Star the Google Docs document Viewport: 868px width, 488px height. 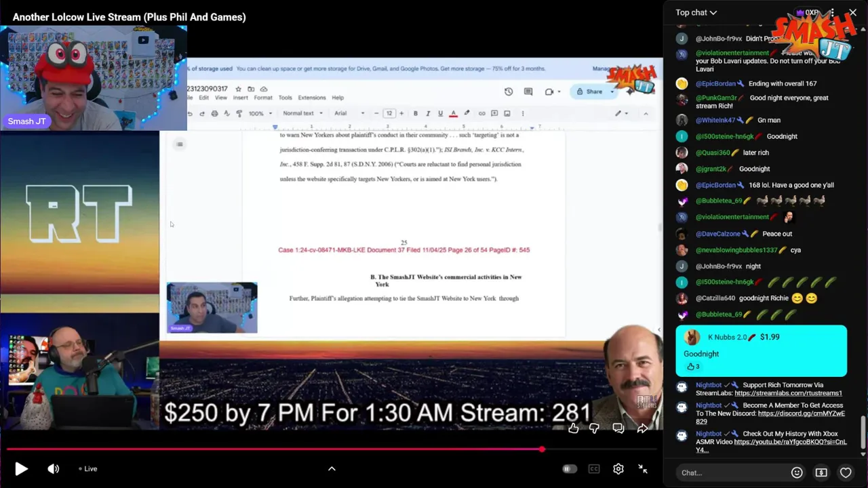(238, 89)
